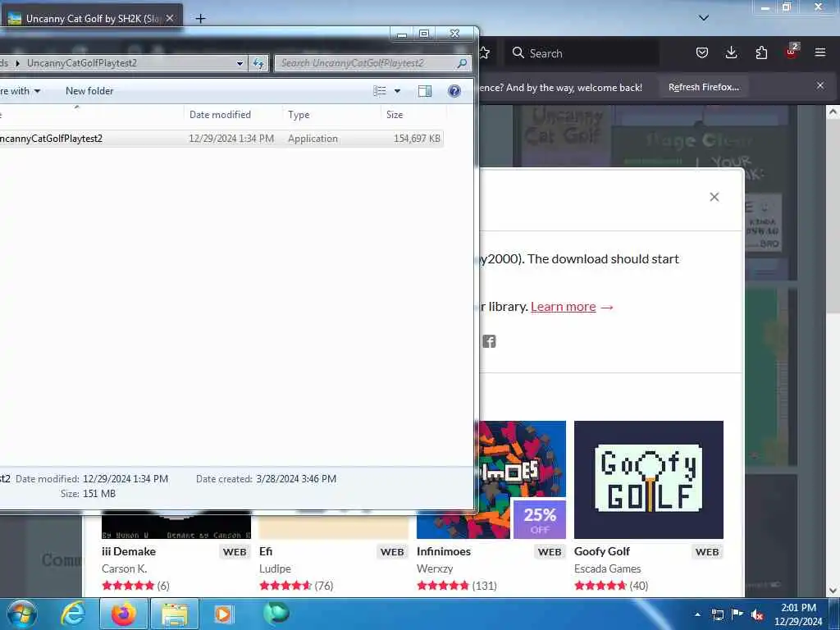Open the Windows Start button

[22, 614]
